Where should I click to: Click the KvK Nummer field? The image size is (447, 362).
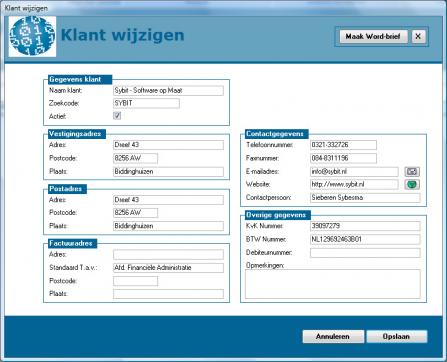[365, 226]
